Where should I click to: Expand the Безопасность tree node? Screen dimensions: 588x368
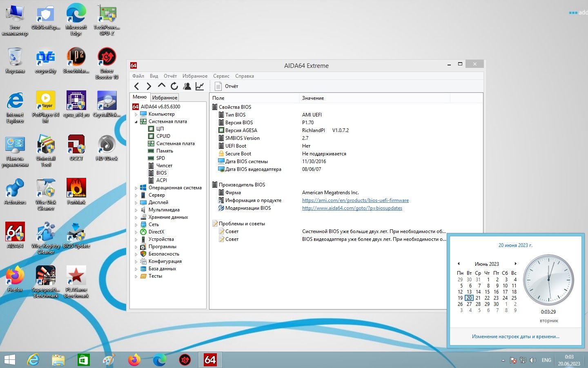136,254
